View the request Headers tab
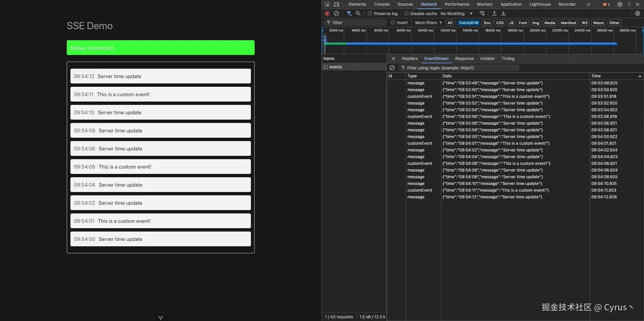 (x=410, y=59)
